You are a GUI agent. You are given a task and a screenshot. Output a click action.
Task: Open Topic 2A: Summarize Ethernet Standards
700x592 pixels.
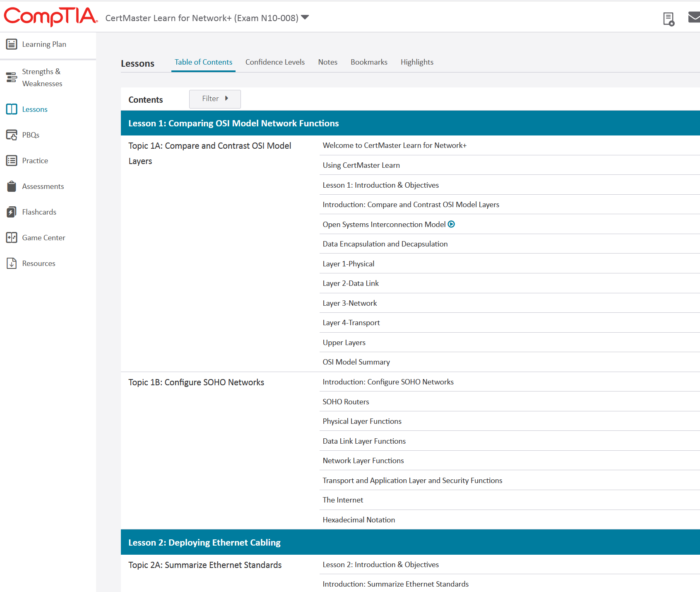click(205, 565)
